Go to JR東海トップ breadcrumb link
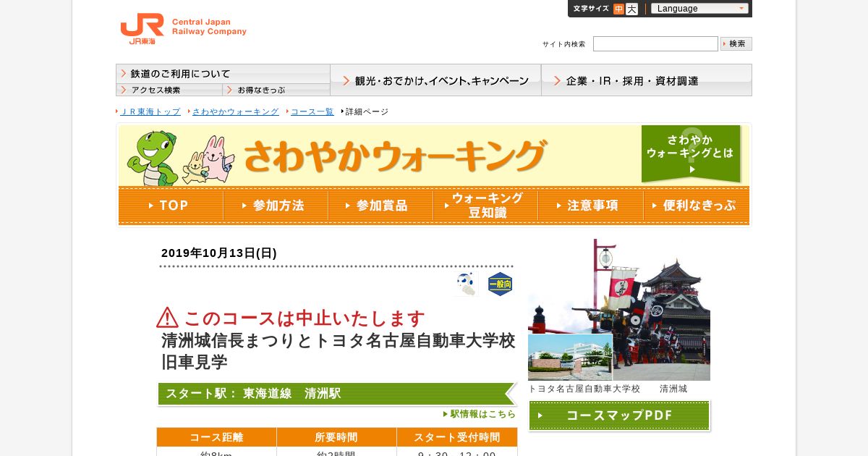Image resolution: width=868 pixels, height=456 pixels. (x=150, y=111)
